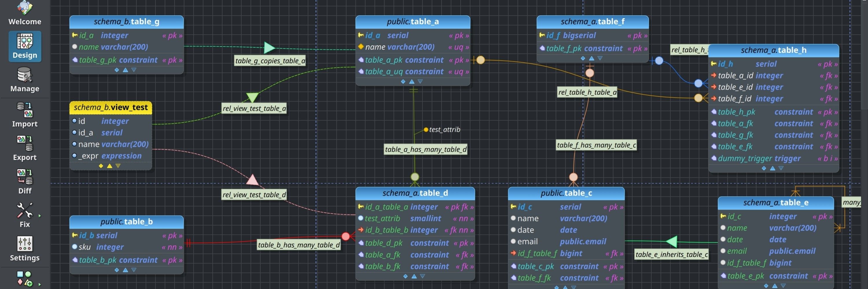
Task: Open the Diff tool
Action: point(25,182)
